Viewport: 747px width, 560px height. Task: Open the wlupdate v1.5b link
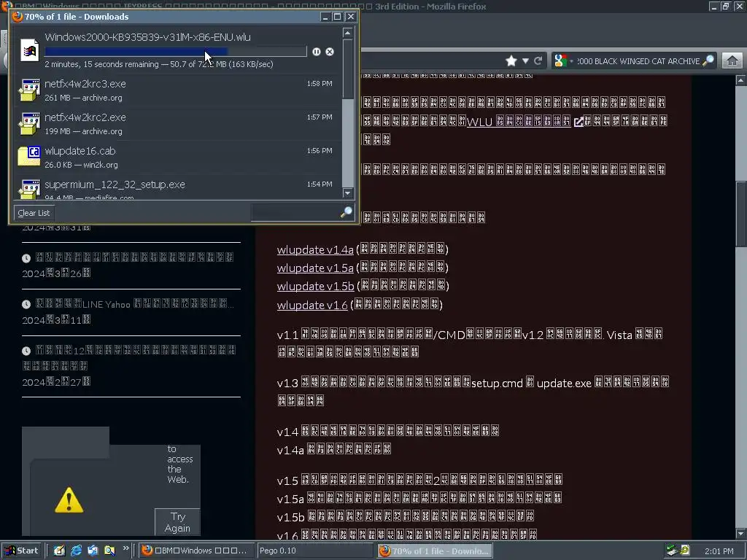pyautogui.click(x=315, y=286)
